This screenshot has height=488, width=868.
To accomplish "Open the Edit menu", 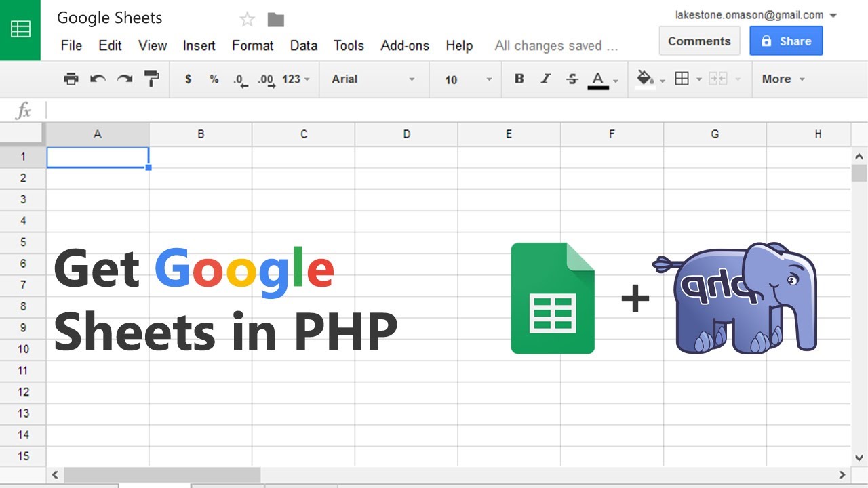I will (x=110, y=45).
